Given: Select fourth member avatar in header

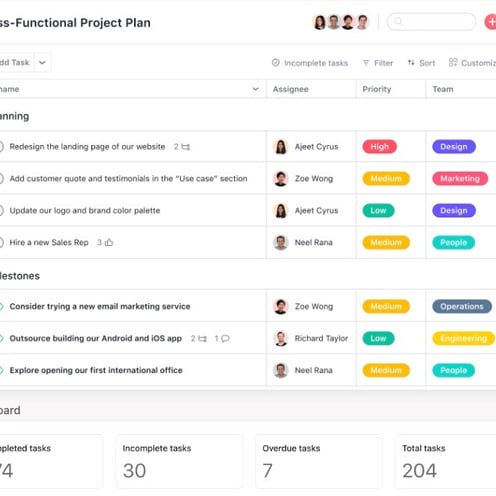Looking at the screenshot, I should [x=362, y=22].
